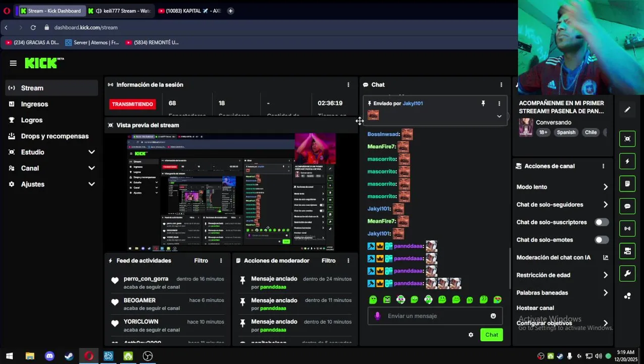Click Filtro in Acciones de moderador

pyautogui.click(x=328, y=261)
